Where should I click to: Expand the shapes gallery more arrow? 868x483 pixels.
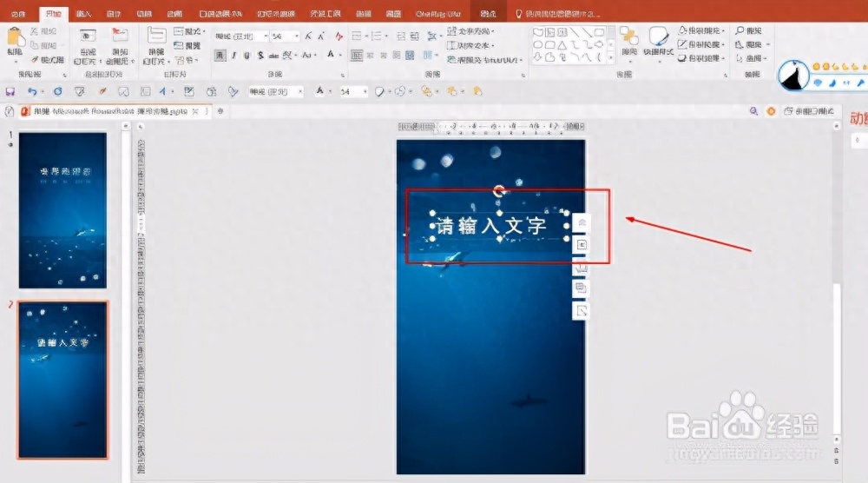[610, 57]
